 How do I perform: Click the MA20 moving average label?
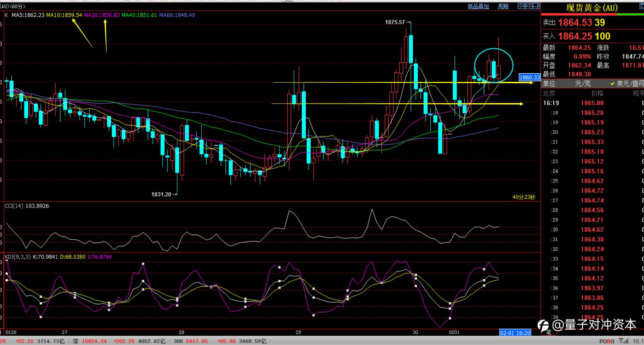[x=102, y=15]
